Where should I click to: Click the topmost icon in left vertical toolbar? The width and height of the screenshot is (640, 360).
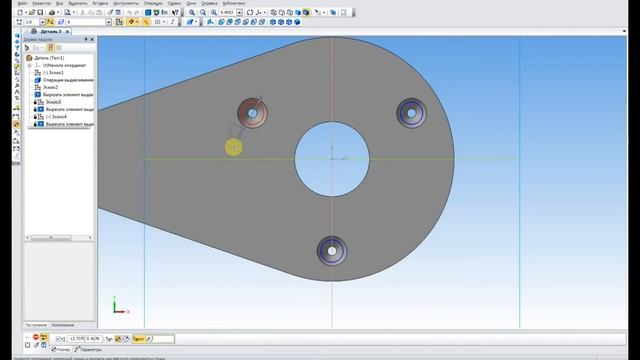pos(17,36)
